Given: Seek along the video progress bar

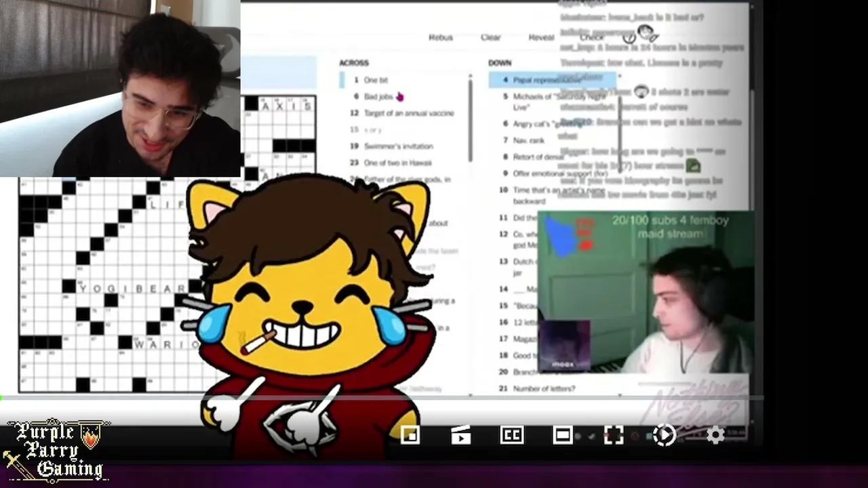Looking at the screenshot, I should (382, 399).
